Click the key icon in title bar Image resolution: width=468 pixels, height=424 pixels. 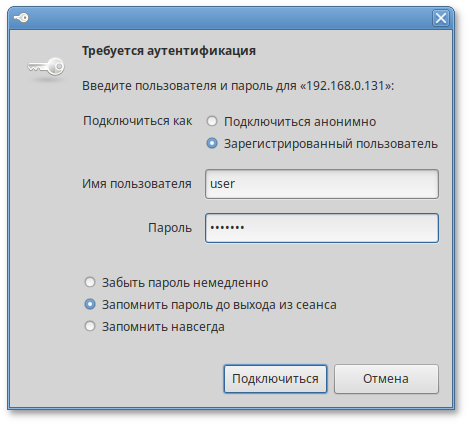21,18
